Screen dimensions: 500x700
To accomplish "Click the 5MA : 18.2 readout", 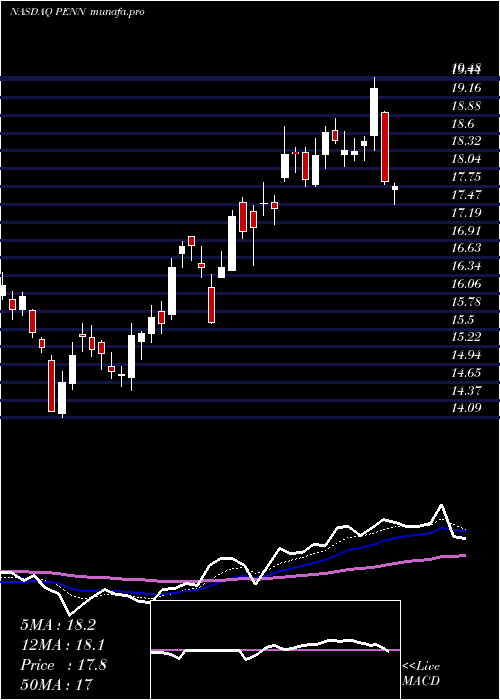I will tap(58, 625).
